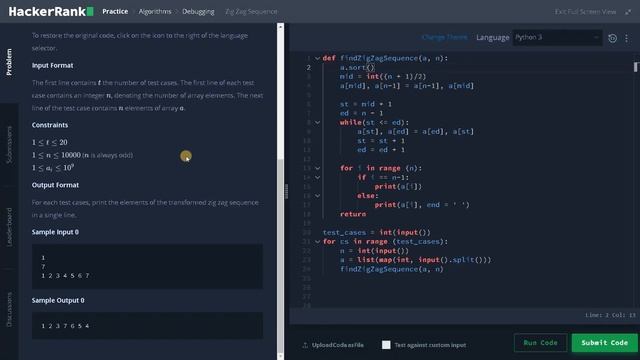640x360 pixels.
Task: Exit full screen view via arrows icon
Action: coord(628,12)
